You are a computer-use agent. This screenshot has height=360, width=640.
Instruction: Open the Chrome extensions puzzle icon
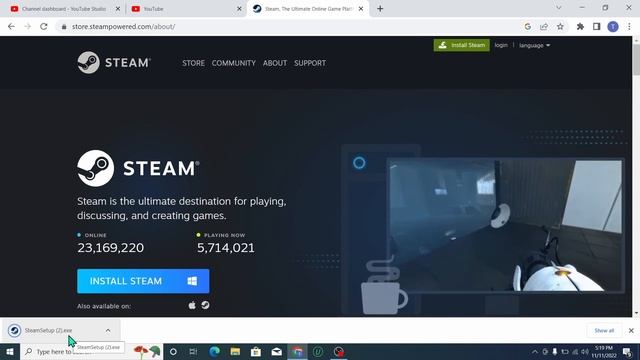point(580,27)
